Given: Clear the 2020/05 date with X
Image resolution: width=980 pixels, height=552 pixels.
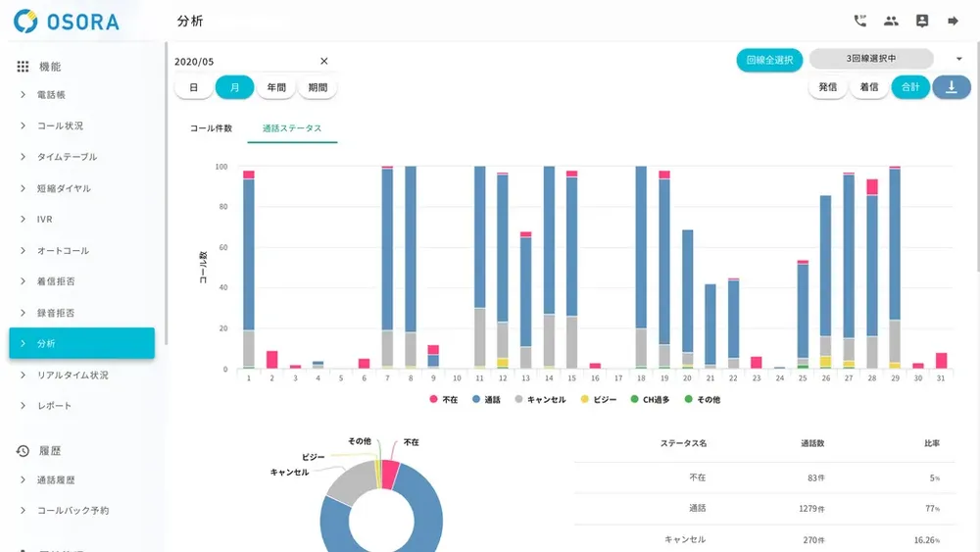Looking at the screenshot, I should [x=323, y=61].
